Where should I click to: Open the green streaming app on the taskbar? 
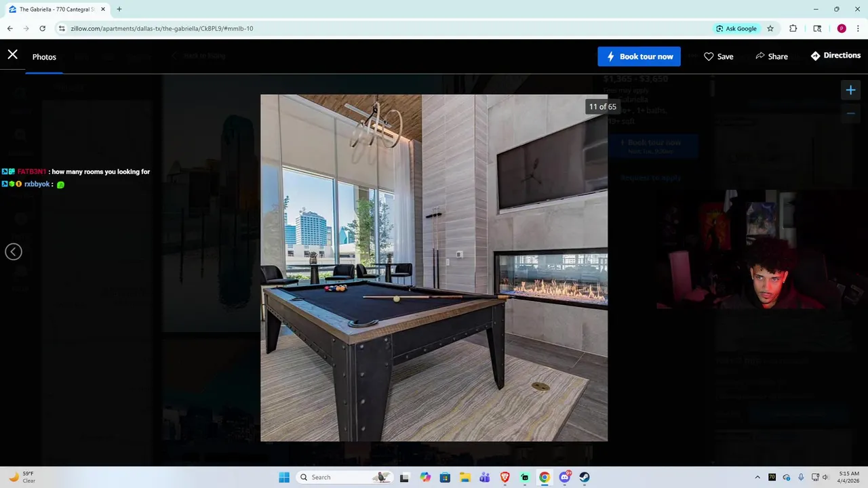pyautogui.click(x=525, y=477)
